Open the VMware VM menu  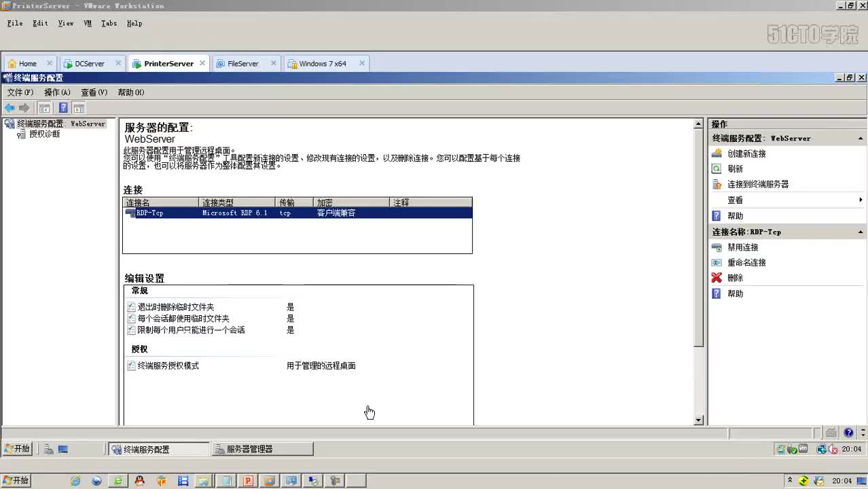(x=88, y=23)
